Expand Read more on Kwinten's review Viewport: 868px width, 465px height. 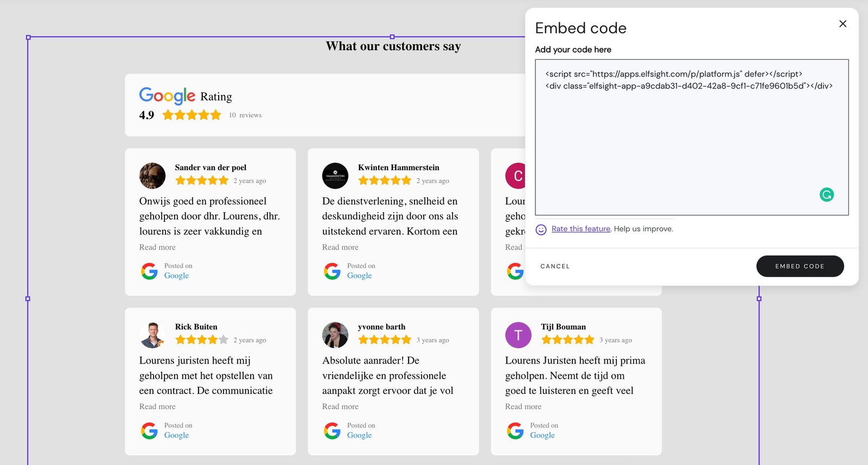[x=340, y=247]
